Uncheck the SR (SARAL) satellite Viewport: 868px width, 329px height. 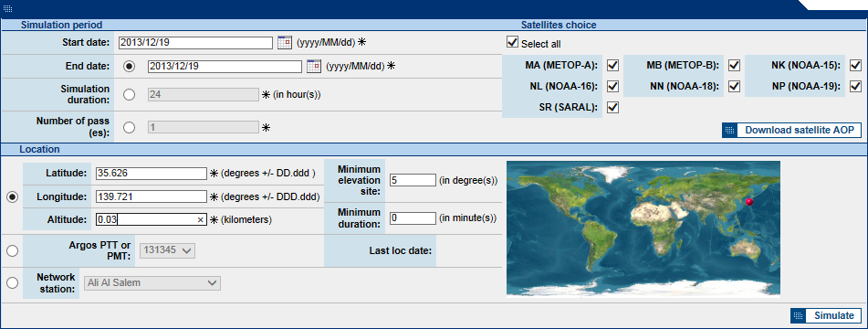612,108
